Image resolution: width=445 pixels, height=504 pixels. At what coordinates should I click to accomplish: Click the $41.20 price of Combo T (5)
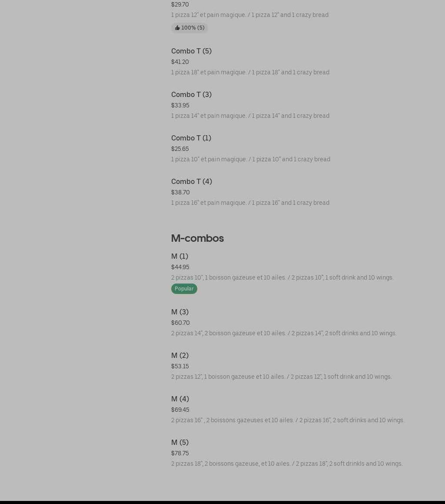tap(180, 62)
